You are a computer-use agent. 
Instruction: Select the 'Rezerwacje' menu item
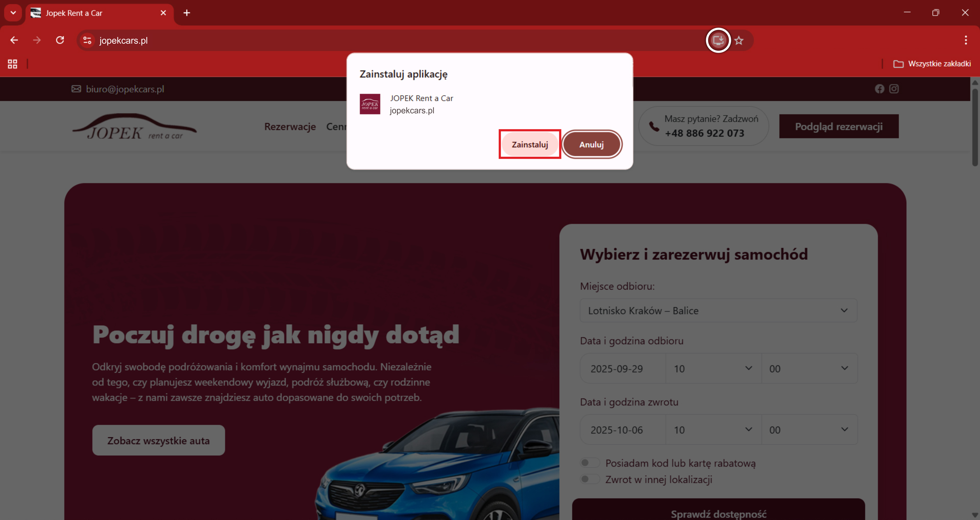pos(290,127)
